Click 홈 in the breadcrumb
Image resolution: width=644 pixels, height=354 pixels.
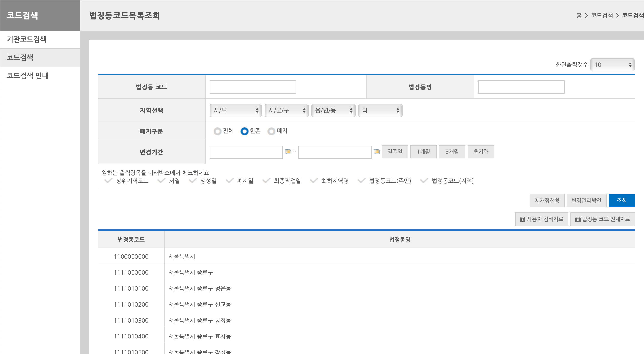pyautogui.click(x=579, y=16)
